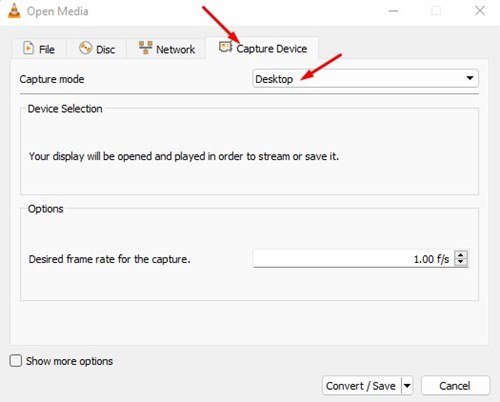This screenshot has width=500, height=402.
Task: Select the Network tab
Action: pos(166,49)
